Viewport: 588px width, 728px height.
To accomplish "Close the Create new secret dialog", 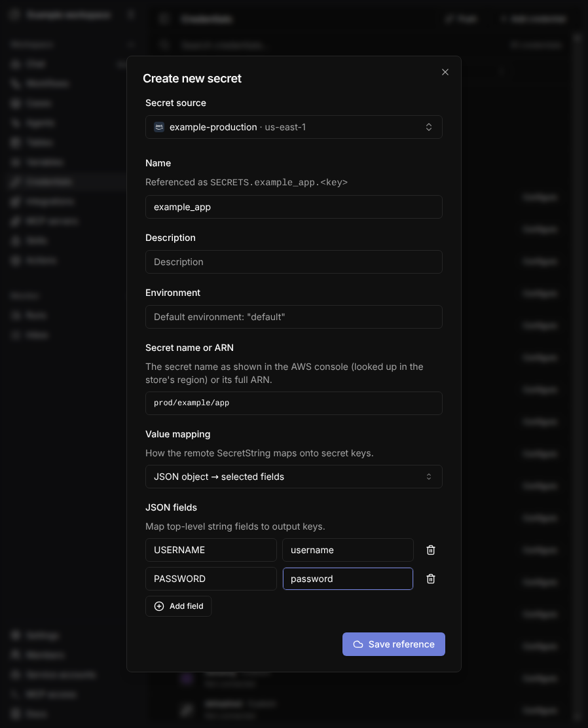I will 445,72.
